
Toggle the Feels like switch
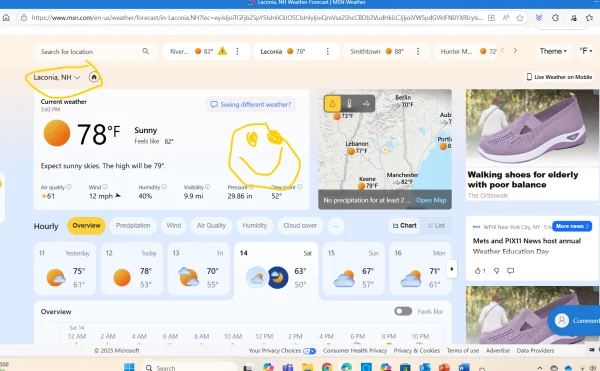point(403,311)
